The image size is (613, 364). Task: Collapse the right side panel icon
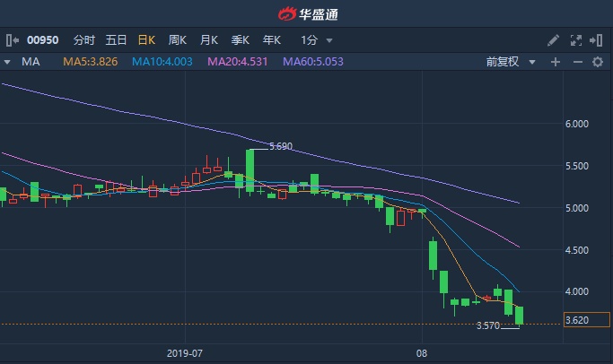coord(596,40)
